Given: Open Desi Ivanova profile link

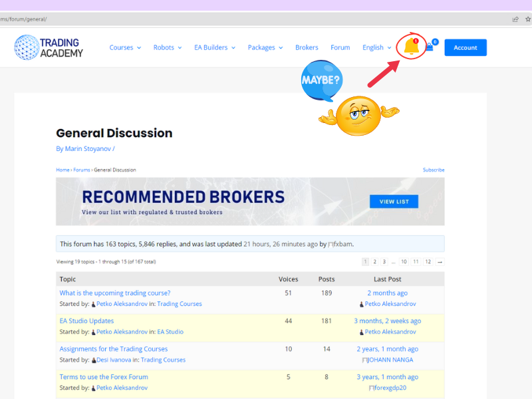Looking at the screenshot, I should (x=114, y=360).
